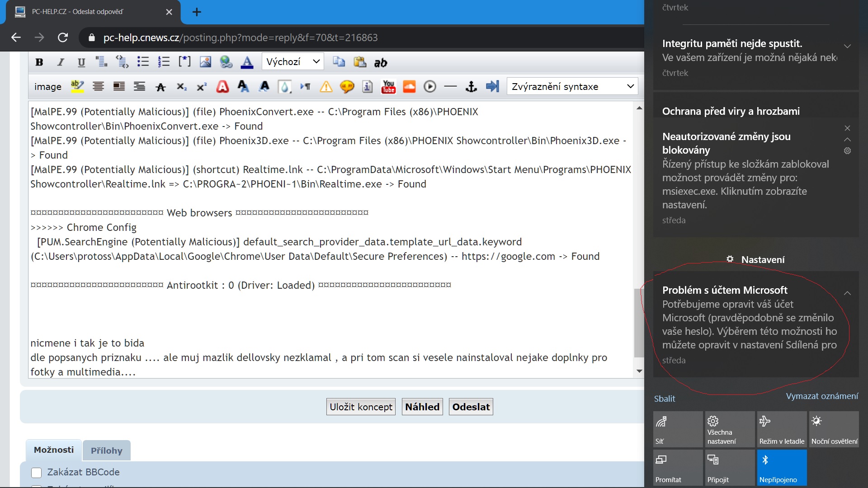Check the Zakázat BBCode checkbox
868x488 pixels.
click(37, 472)
